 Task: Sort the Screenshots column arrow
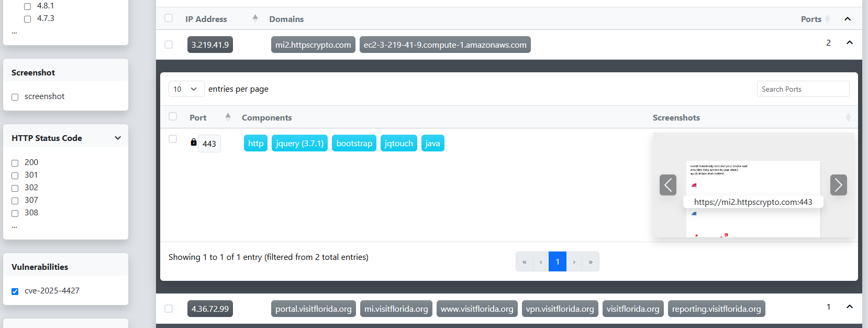(848, 117)
